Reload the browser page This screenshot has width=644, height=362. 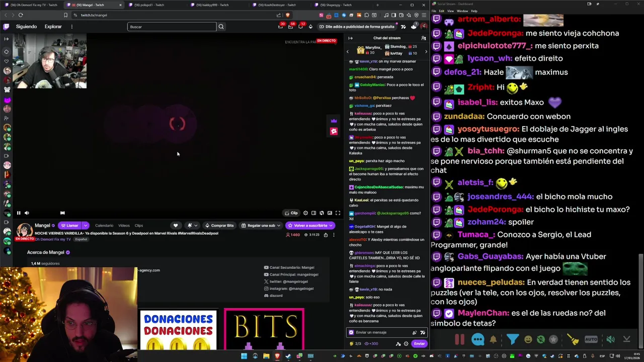[21, 15]
